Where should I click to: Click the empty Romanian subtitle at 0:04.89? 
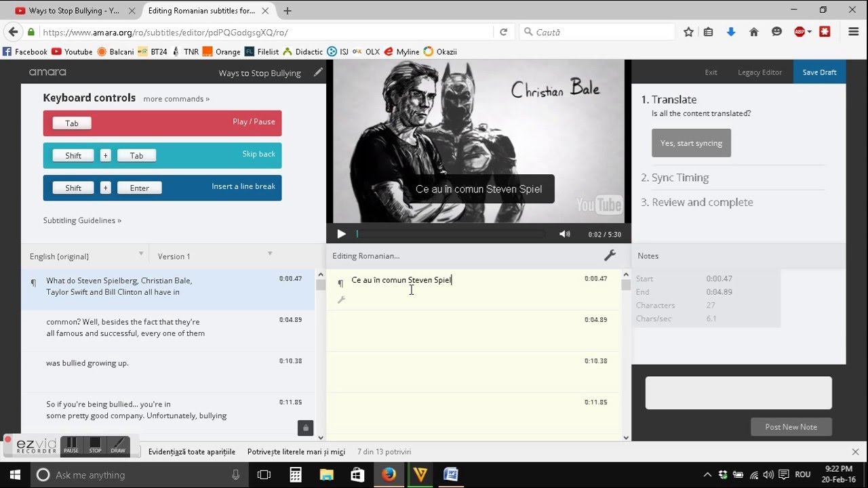474,331
